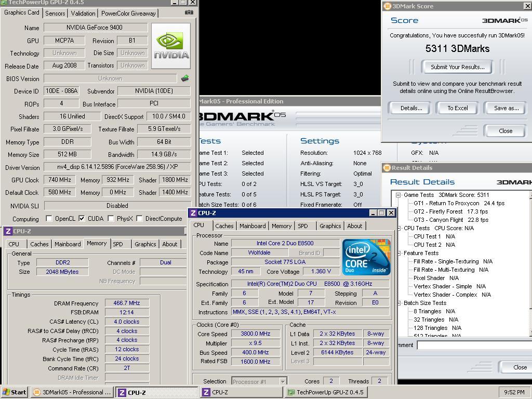532x399 pixels.
Task: Click the NVIDIA logo in GPU-Z
Action: coord(170,46)
